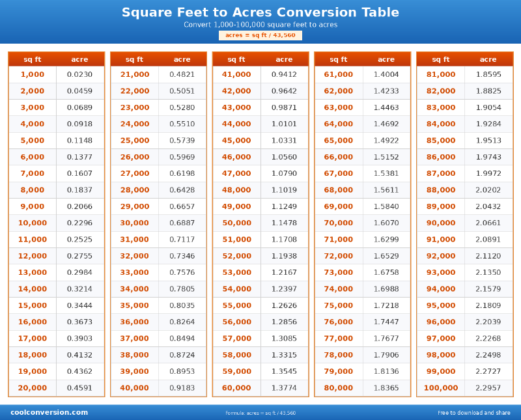This screenshot has width=521, height=420.
Task: Select the acre value 1.1478
Action: pyautogui.click(x=284, y=223)
